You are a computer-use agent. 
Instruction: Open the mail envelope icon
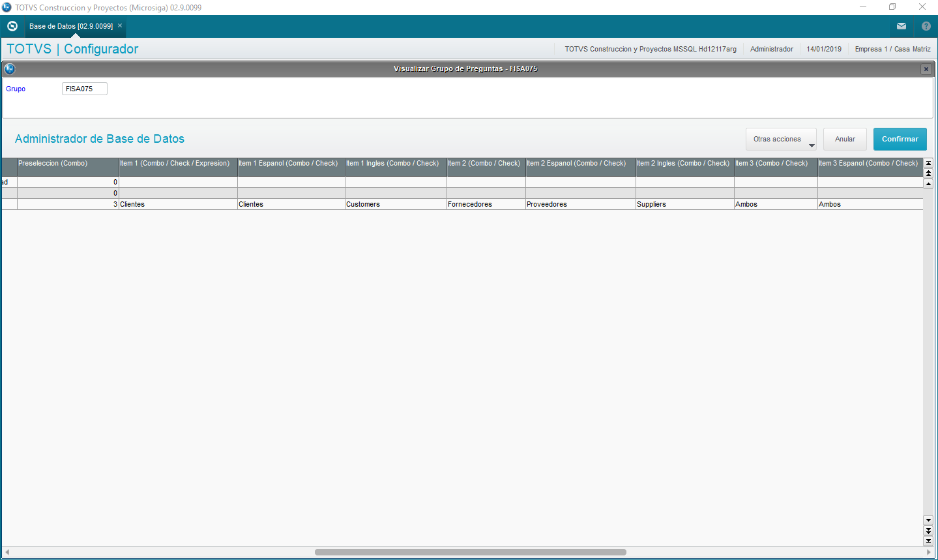click(x=901, y=26)
